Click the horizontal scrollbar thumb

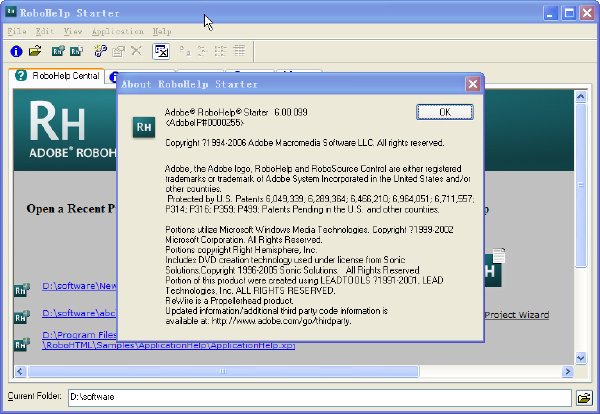point(223,371)
